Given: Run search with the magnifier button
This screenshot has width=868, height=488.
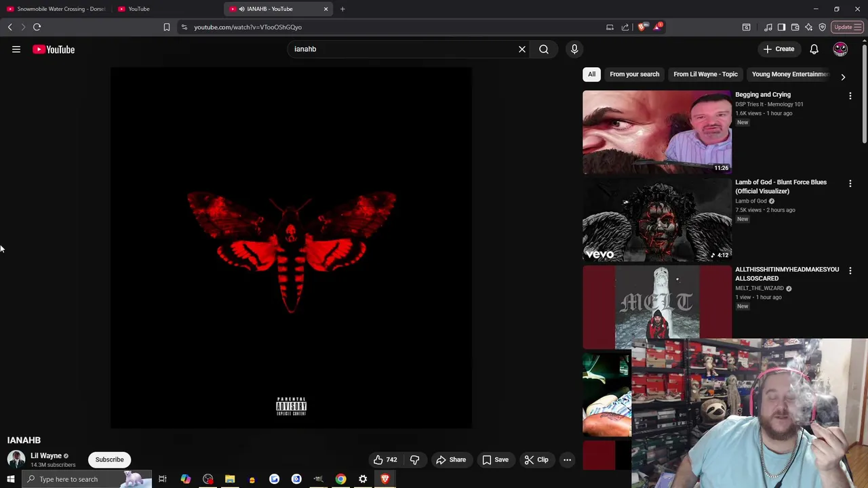Looking at the screenshot, I should click(544, 49).
